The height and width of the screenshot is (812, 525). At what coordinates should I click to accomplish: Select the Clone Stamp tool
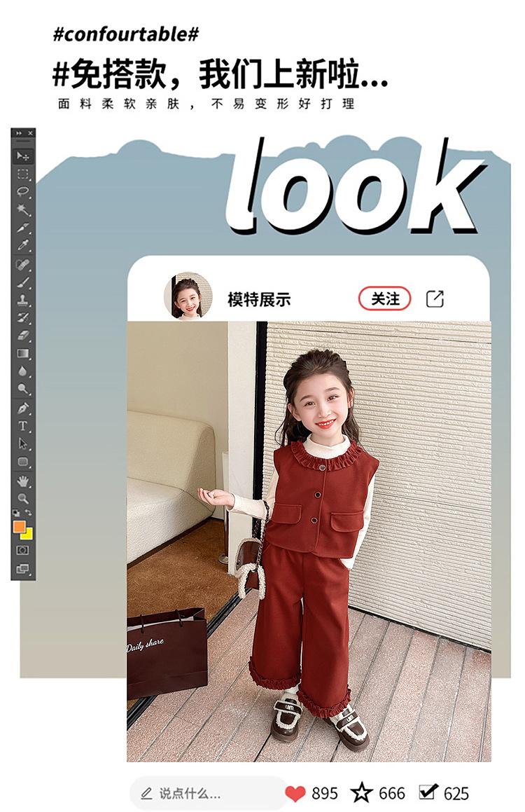[x=23, y=300]
